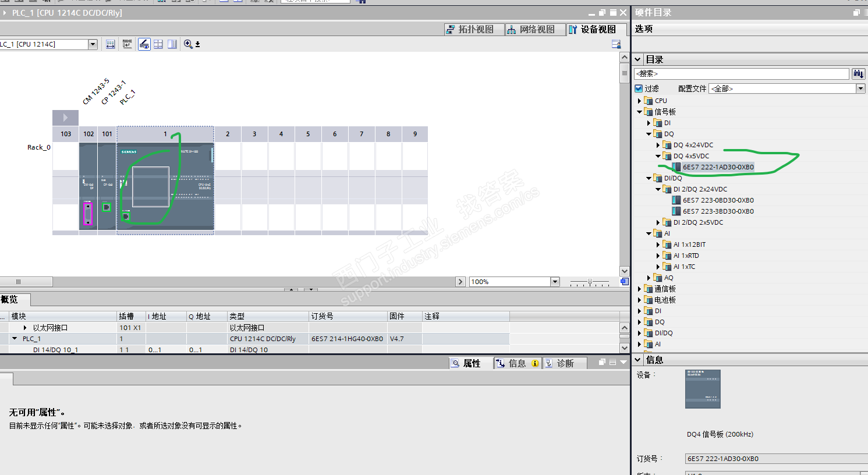The image size is (868, 475).
Task: Click the dashed grid toolbar icon
Action: point(158,44)
